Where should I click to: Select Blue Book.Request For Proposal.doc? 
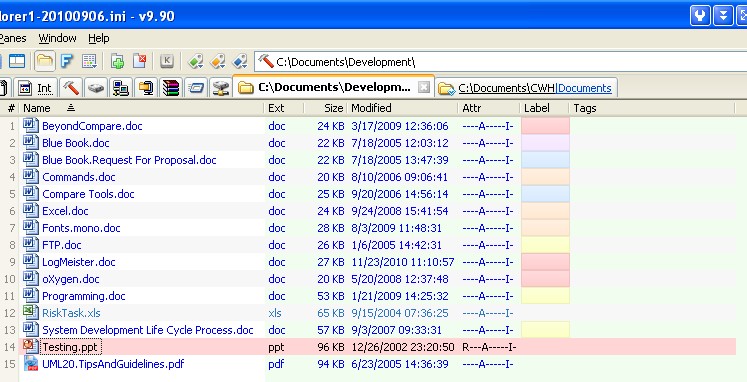coord(129,161)
